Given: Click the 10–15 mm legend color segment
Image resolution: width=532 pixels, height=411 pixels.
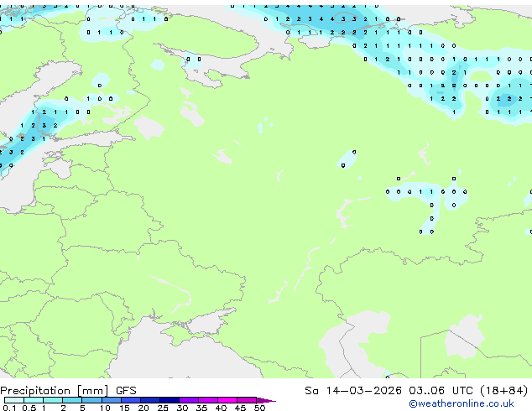Looking at the screenshot, I should pos(112,400).
